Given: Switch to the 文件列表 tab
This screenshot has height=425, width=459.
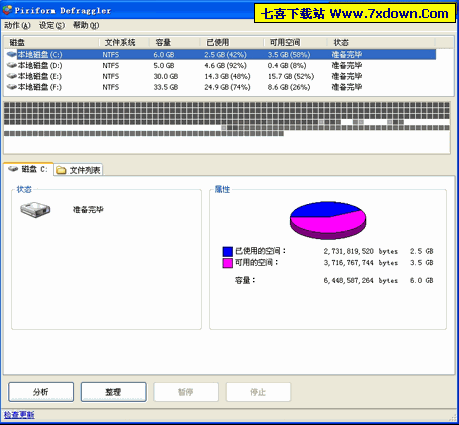Looking at the screenshot, I should (x=78, y=170).
